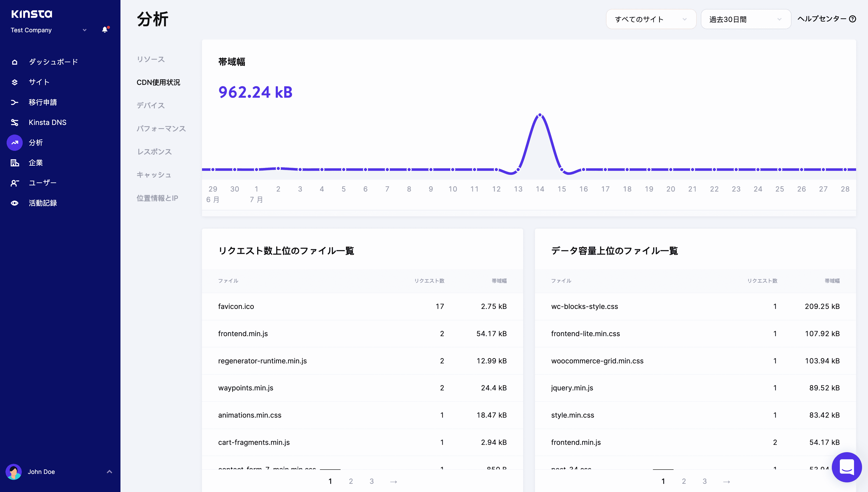Open the 企業 companies section
Image resolution: width=868 pixels, height=492 pixels.
coord(35,162)
